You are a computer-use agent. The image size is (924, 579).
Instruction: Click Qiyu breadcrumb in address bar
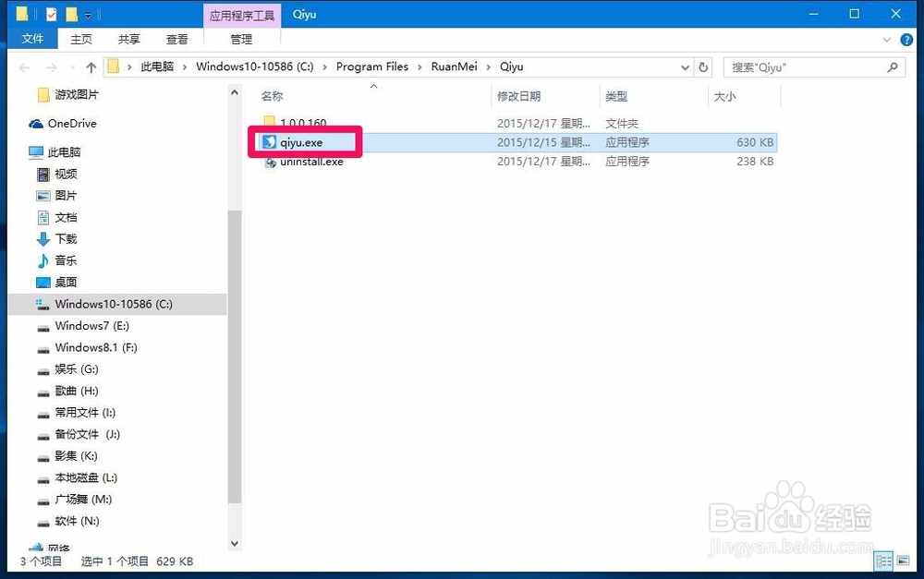pyautogui.click(x=512, y=66)
